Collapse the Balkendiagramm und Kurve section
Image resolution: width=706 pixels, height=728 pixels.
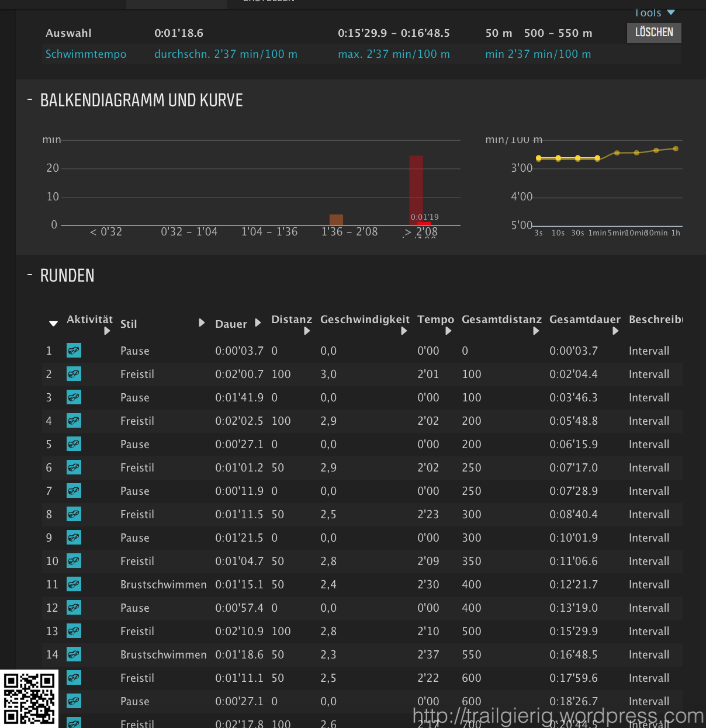click(30, 100)
